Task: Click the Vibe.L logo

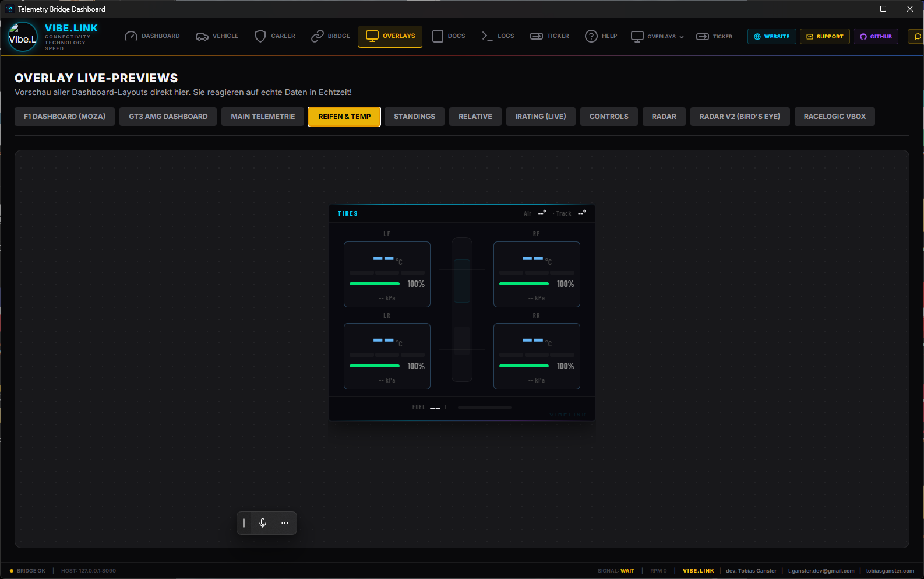Action: coord(23,37)
